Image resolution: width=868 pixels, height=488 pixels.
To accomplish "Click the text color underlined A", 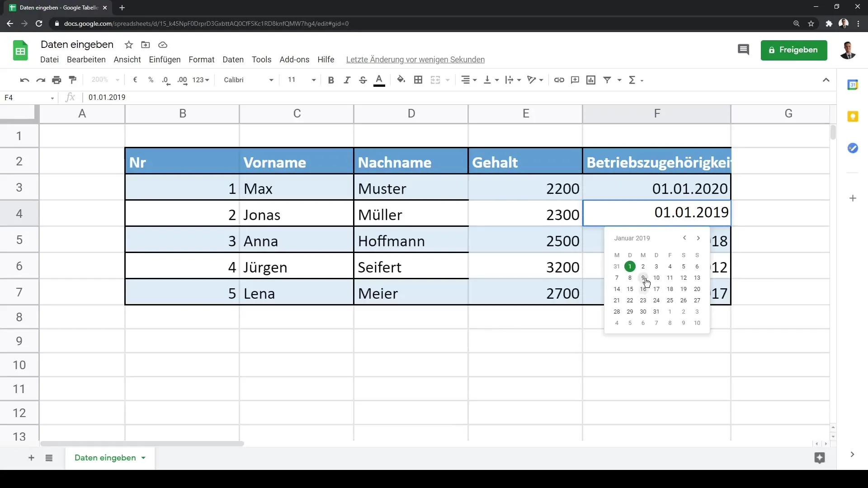I will pos(379,80).
